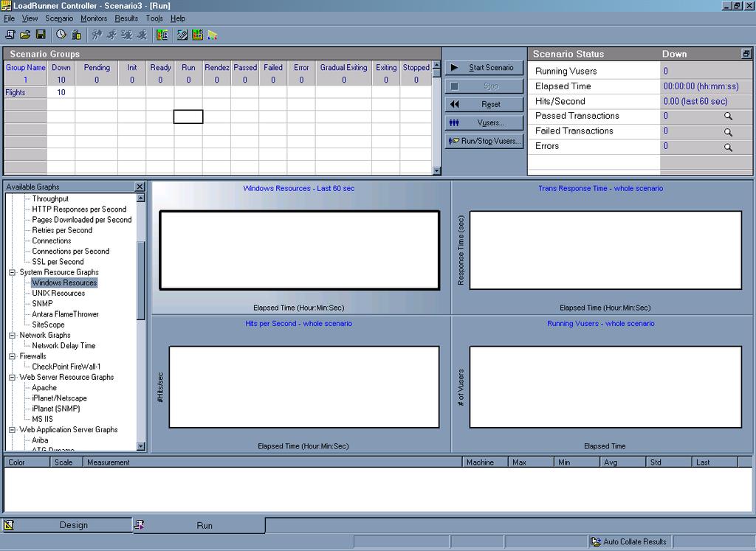Click the Run/Stop Vusers... button
The width and height of the screenshot is (756, 551).
pos(484,141)
